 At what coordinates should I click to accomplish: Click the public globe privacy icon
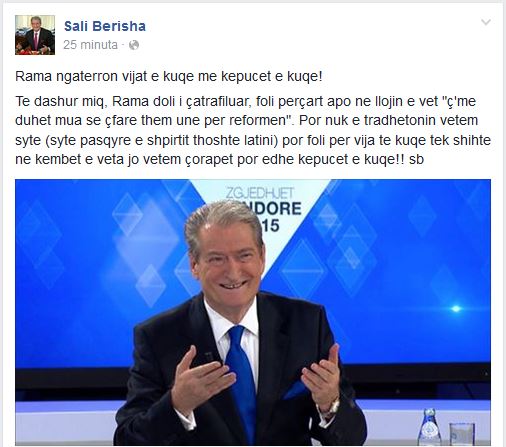pos(134,45)
